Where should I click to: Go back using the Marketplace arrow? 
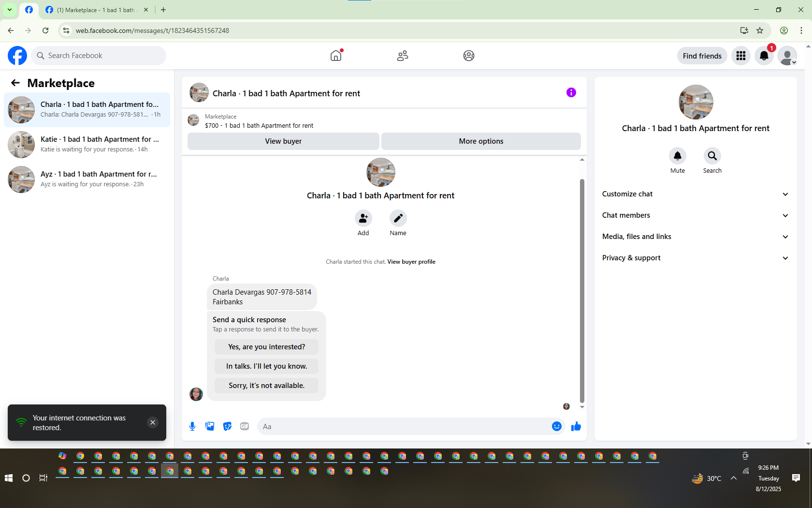point(15,83)
